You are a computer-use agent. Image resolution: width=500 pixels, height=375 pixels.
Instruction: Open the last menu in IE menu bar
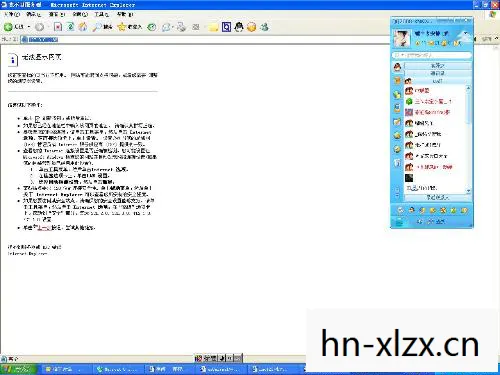(125, 14)
